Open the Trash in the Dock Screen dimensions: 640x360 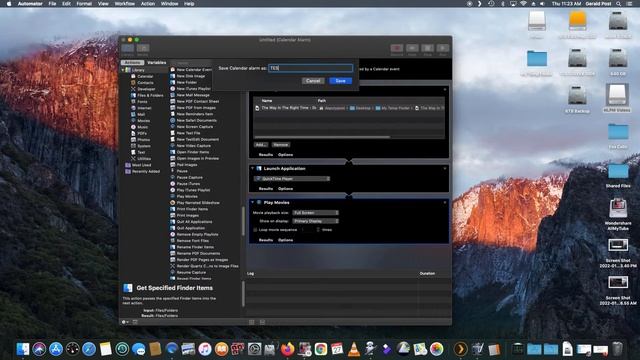tap(618, 349)
